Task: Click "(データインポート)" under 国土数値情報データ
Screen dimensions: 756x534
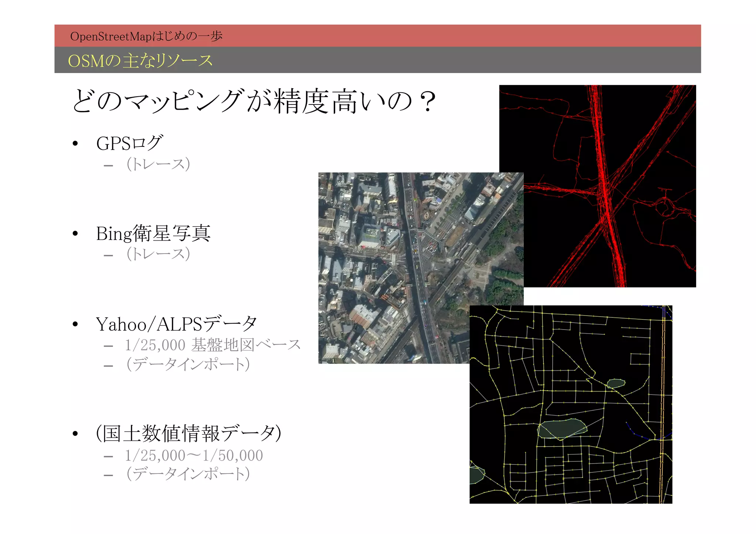Action: tap(188, 473)
